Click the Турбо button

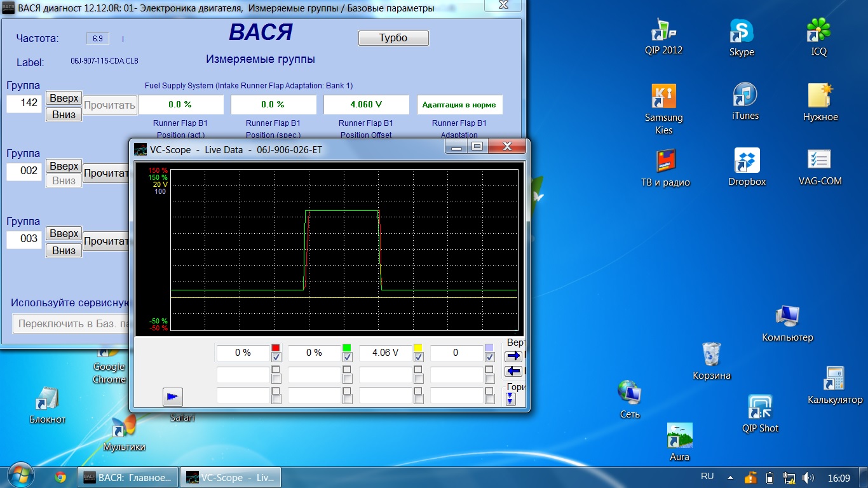(x=393, y=38)
